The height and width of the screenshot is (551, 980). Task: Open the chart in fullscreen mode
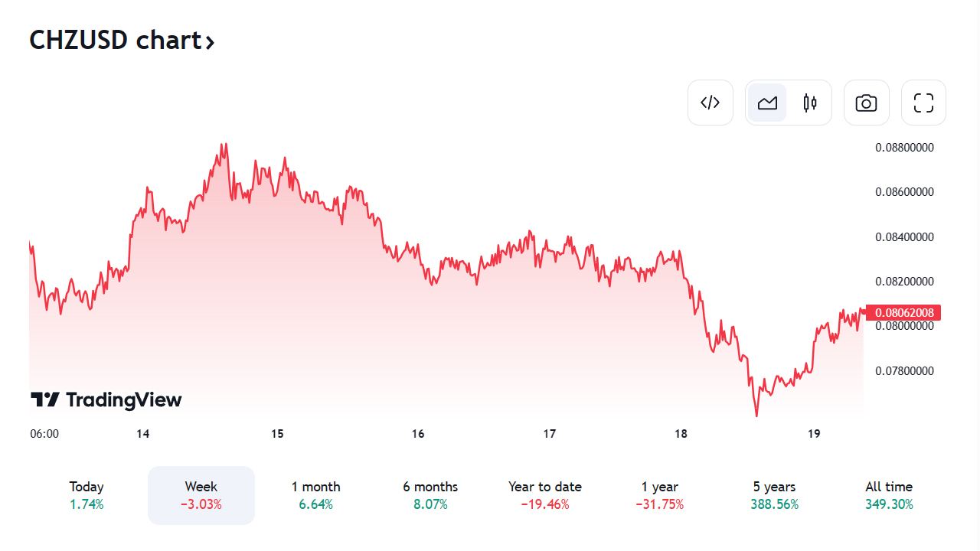point(923,103)
